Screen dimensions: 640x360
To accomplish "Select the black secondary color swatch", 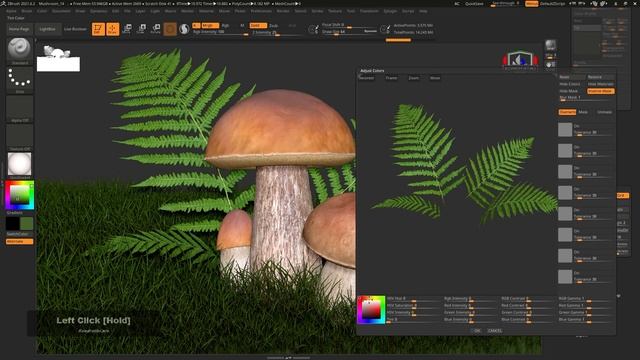I will (12, 224).
